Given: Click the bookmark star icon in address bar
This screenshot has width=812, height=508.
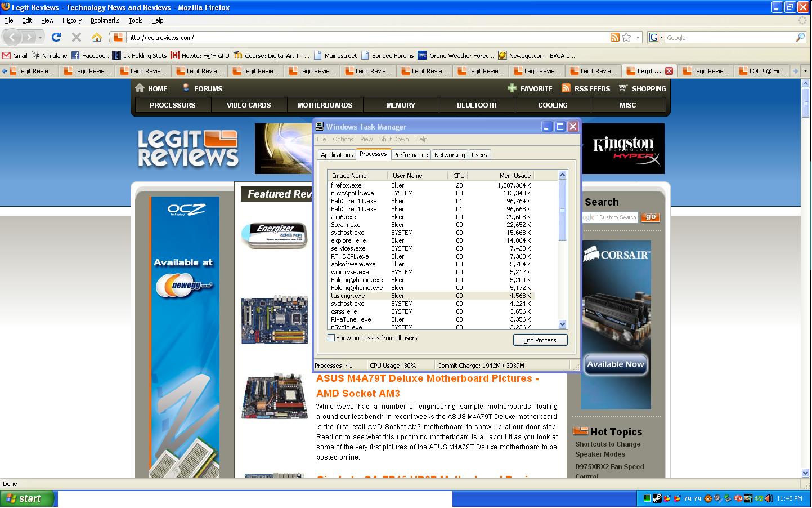Looking at the screenshot, I should coord(626,37).
